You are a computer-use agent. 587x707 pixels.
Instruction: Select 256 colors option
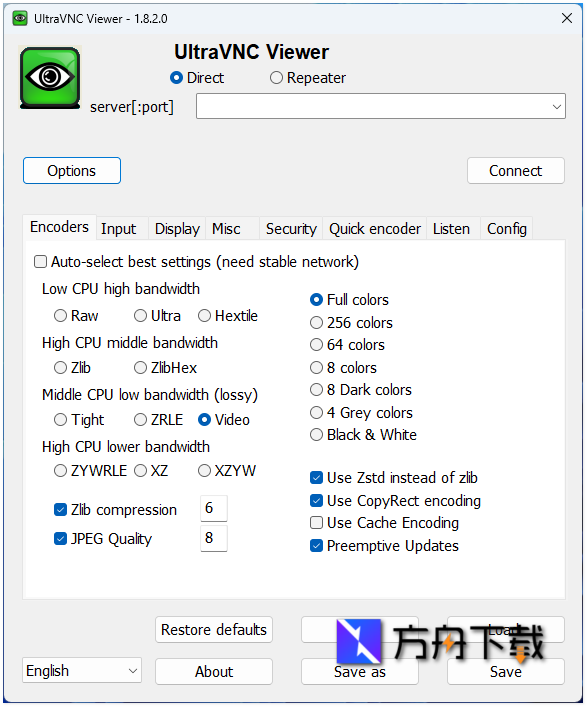pos(316,322)
